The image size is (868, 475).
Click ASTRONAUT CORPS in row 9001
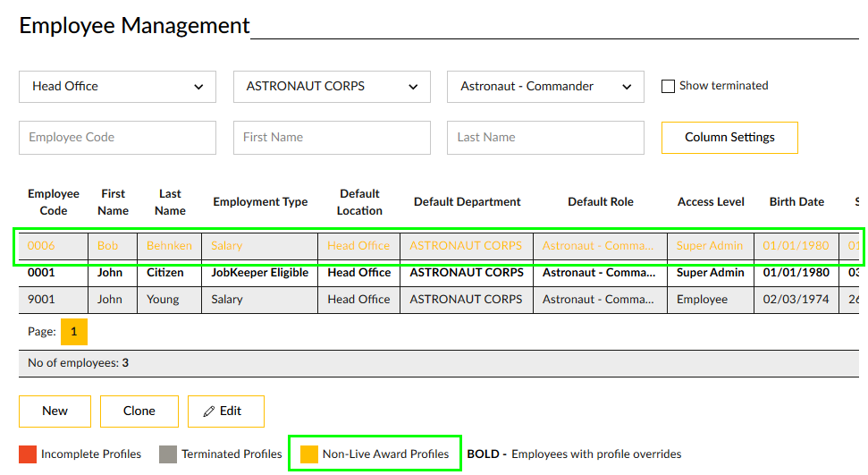point(466,300)
